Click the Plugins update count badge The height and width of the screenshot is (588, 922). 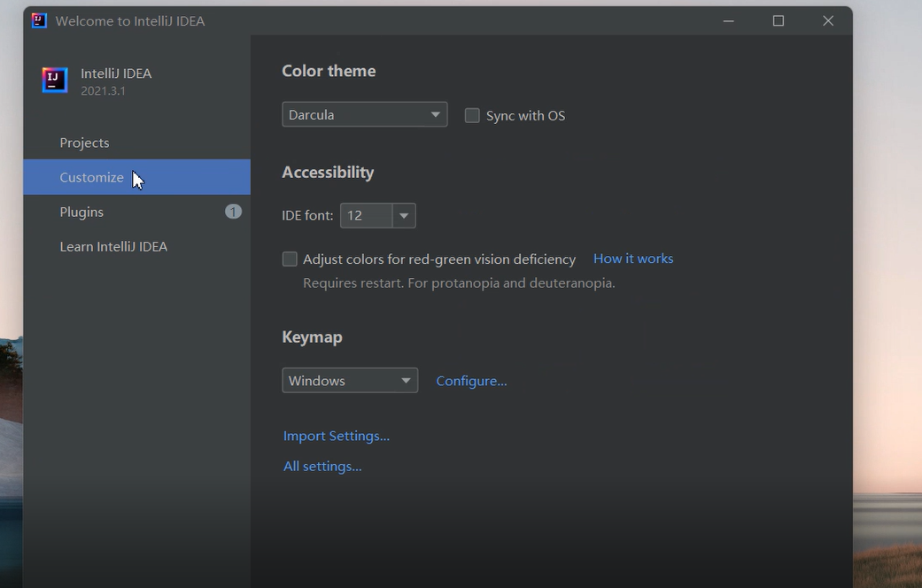click(x=234, y=212)
